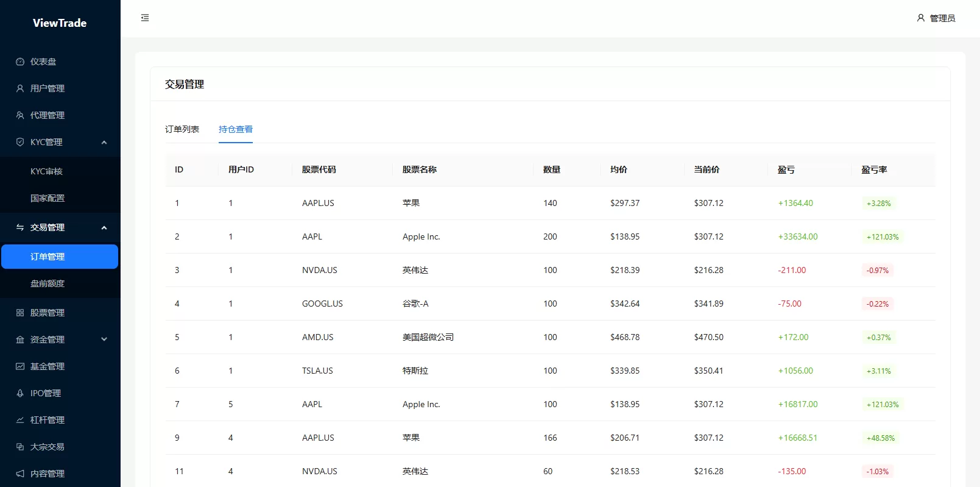Click the 杠杆管理 line chart icon

(x=20, y=420)
